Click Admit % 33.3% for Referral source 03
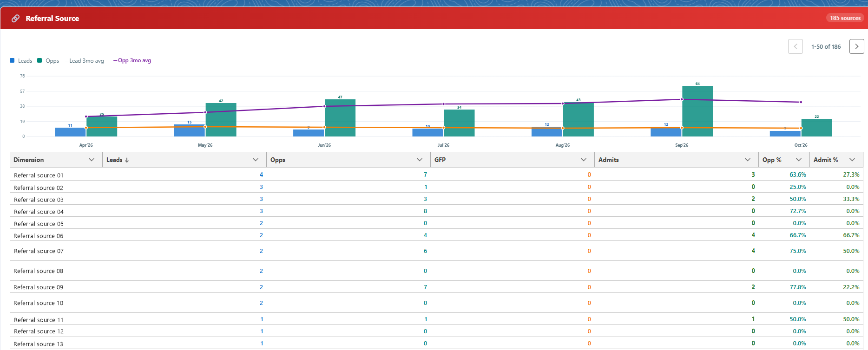The height and width of the screenshot is (350, 868). (x=851, y=199)
